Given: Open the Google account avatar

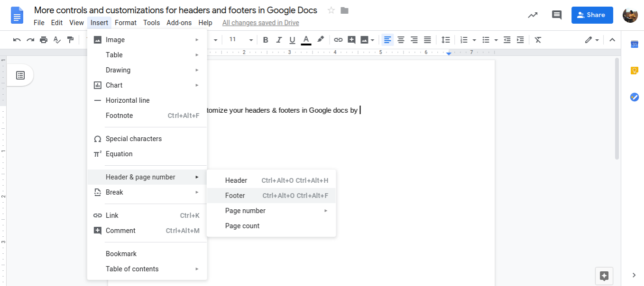Looking at the screenshot, I should (630, 15).
